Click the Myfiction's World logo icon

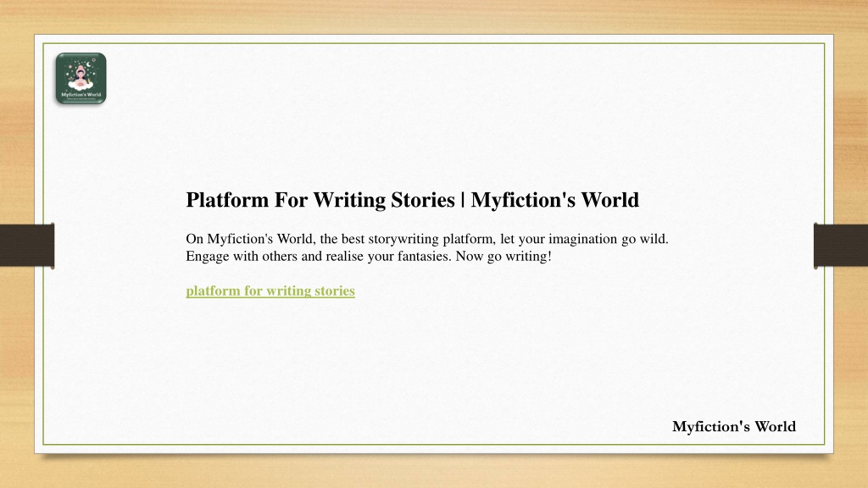(x=81, y=78)
